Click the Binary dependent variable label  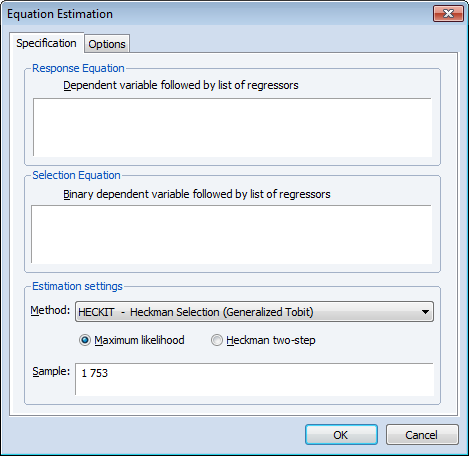(197, 194)
